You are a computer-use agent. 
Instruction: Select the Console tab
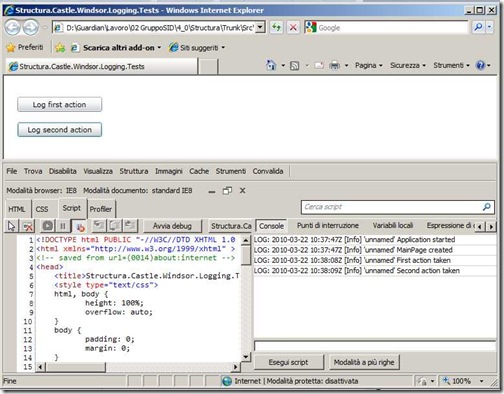[x=272, y=226]
